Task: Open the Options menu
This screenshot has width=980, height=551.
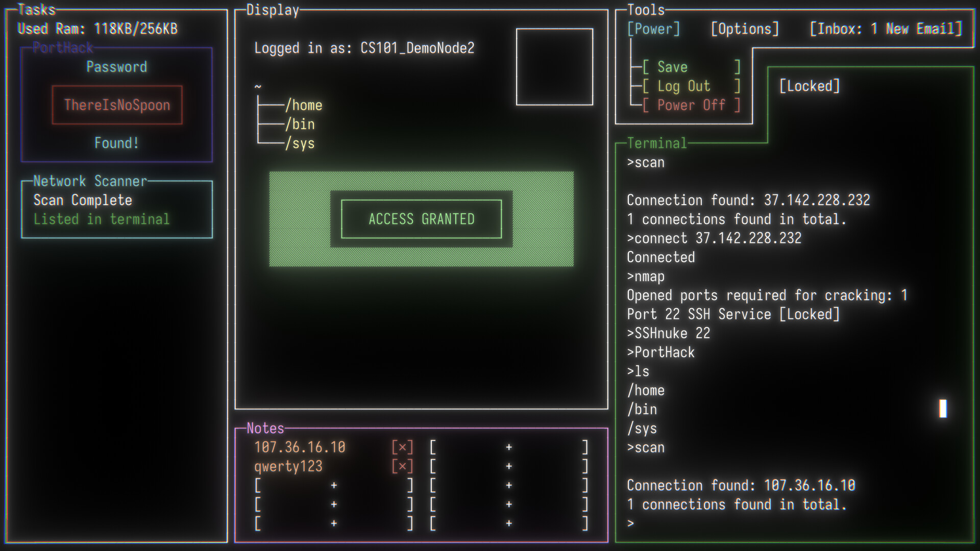Action: pos(745,29)
